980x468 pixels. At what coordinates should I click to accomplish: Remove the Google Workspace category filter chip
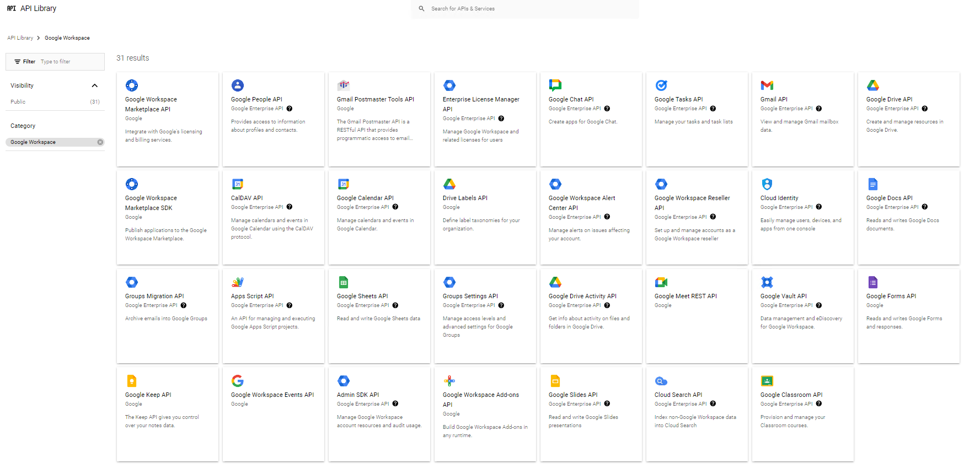[x=100, y=142]
